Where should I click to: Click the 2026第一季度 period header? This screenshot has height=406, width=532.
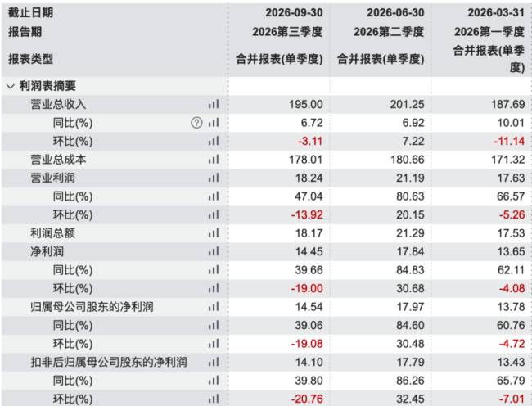(x=489, y=32)
